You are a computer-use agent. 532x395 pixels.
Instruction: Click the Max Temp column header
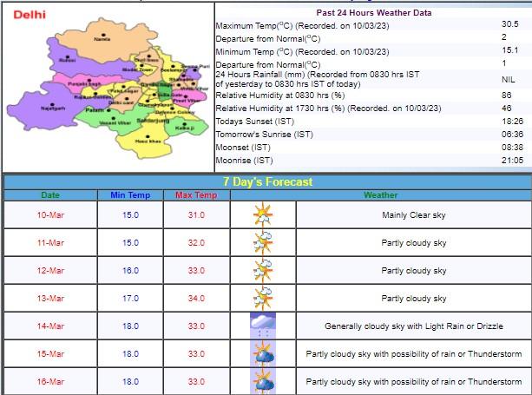(x=196, y=195)
